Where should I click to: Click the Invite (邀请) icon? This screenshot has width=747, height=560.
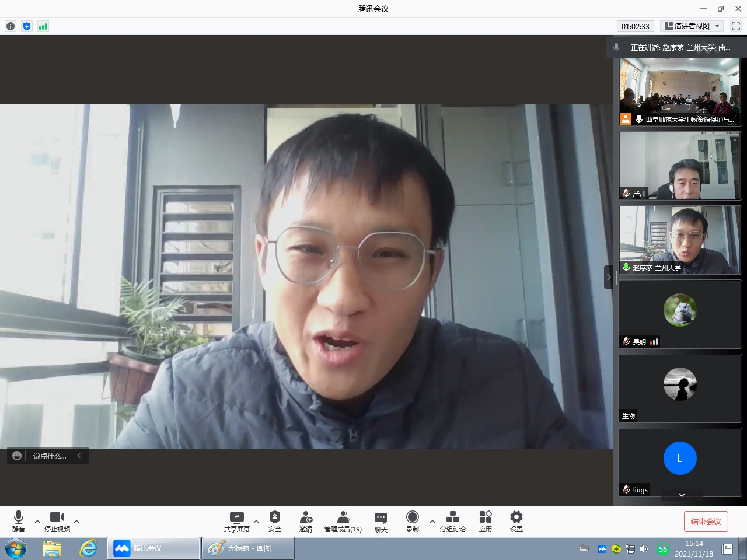306,521
